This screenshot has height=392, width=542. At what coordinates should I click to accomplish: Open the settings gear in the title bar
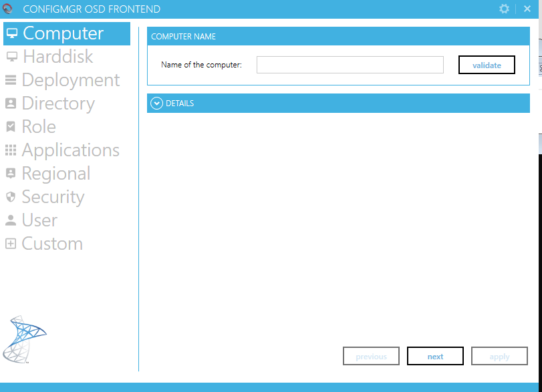click(504, 9)
